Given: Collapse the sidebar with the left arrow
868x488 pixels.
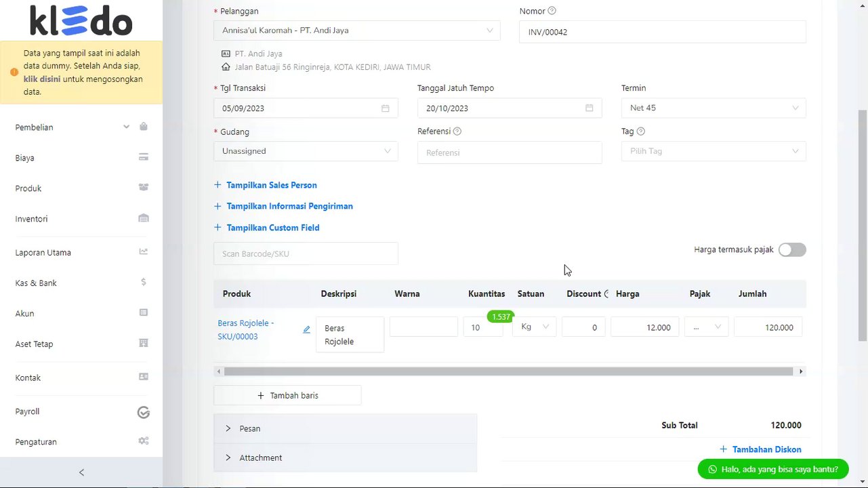Looking at the screenshot, I should 81,472.
